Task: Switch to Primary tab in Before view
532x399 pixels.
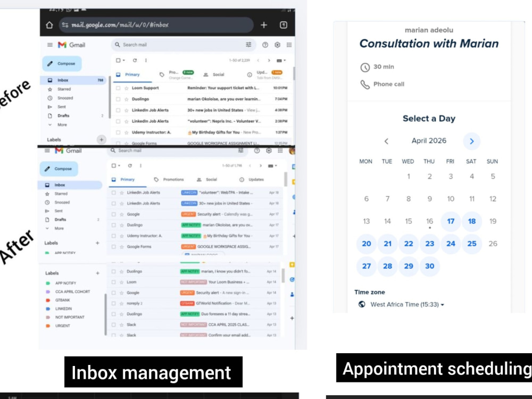Action: (x=132, y=74)
